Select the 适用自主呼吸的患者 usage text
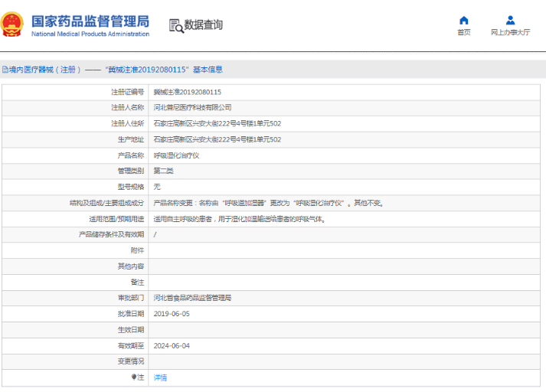This screenshot has width=546, height=392. [239, 219]
